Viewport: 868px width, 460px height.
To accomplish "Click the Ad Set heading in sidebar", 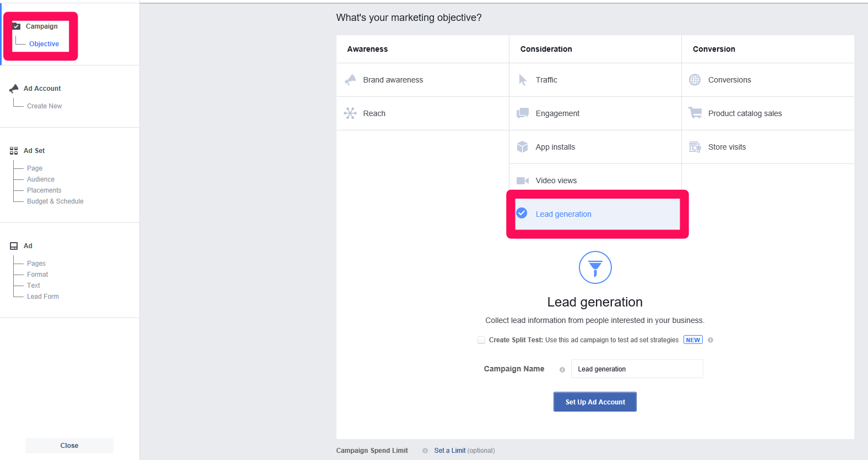I will tap(34, 151).
